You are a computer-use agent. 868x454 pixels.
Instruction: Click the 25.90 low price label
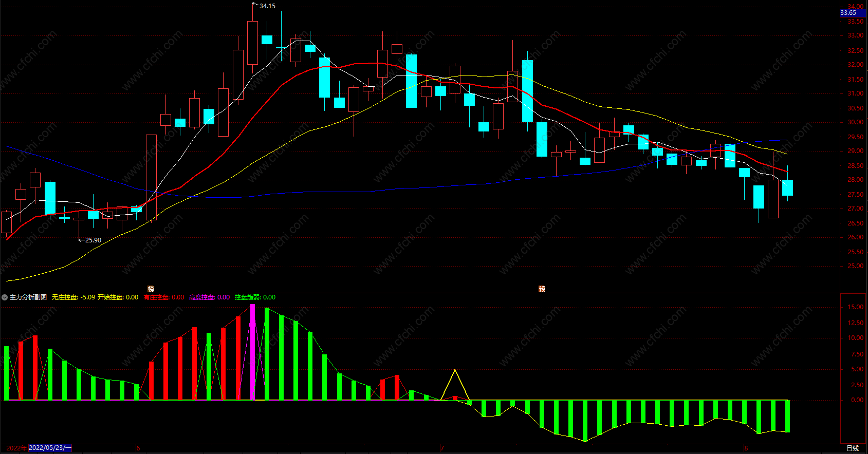(x=93, y=240)
